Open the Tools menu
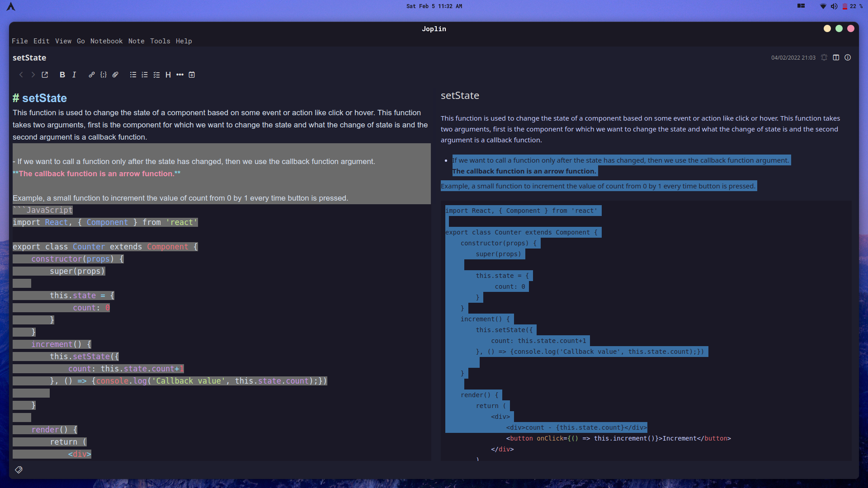 tap(160, 41)
